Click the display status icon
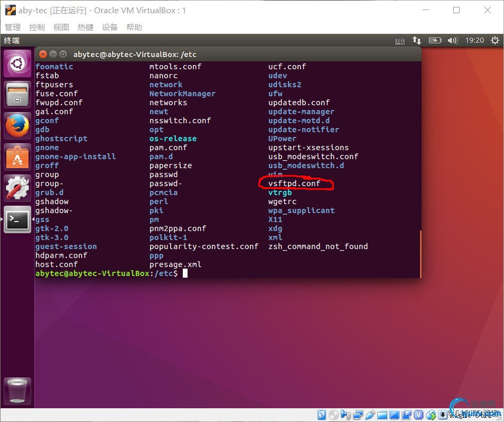 pyautogui.click(x=395, y=415)
